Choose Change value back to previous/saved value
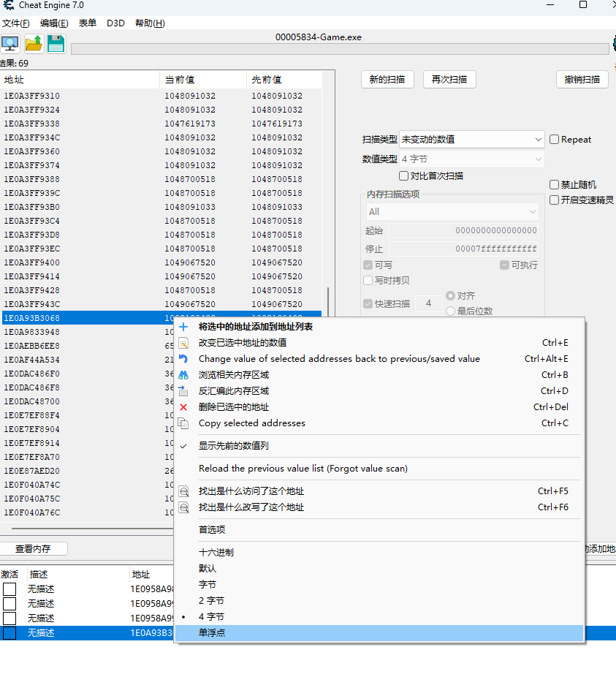The image size is (616, 685). coord(379,359)
